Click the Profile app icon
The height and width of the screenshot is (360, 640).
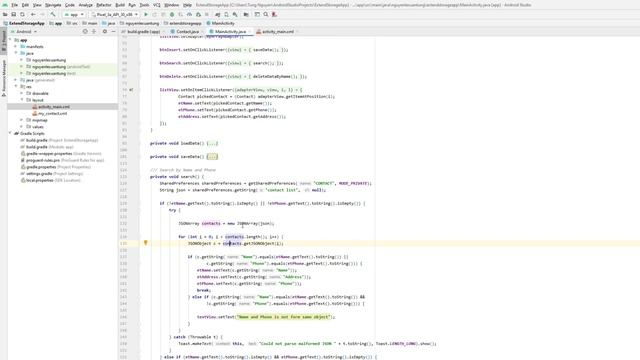click(189, 14)
